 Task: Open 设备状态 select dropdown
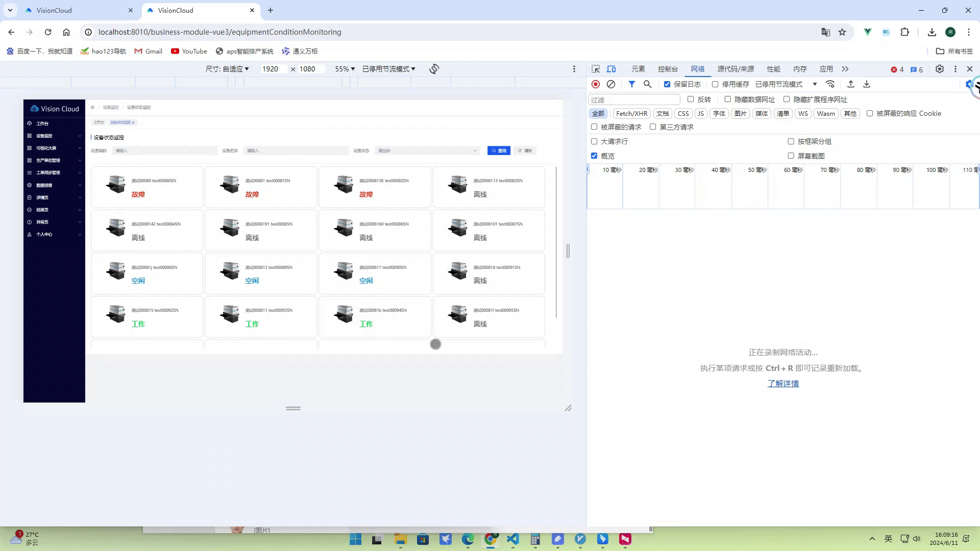point(428,151)
